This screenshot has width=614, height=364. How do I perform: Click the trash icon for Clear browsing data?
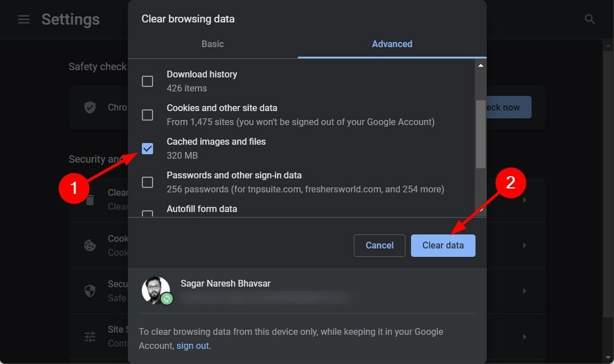click(90, 199)
